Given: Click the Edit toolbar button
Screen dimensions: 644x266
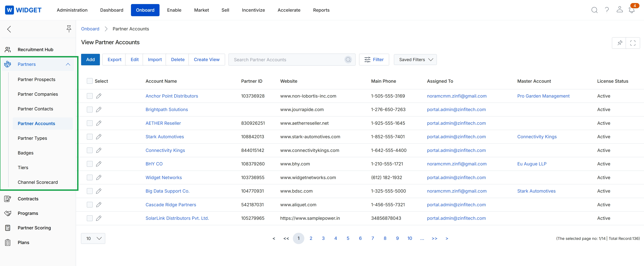Looking at the screenshot, I should pyautogui.click(x=135, y=60).
